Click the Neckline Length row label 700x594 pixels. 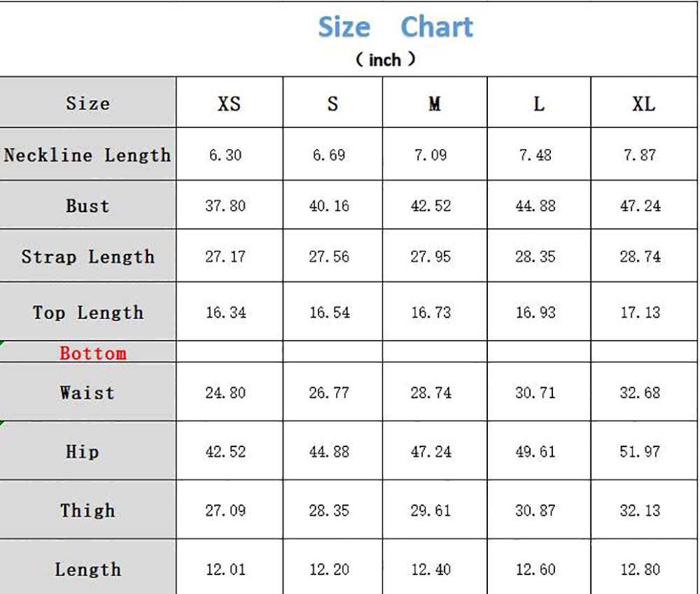click(87, 155)
